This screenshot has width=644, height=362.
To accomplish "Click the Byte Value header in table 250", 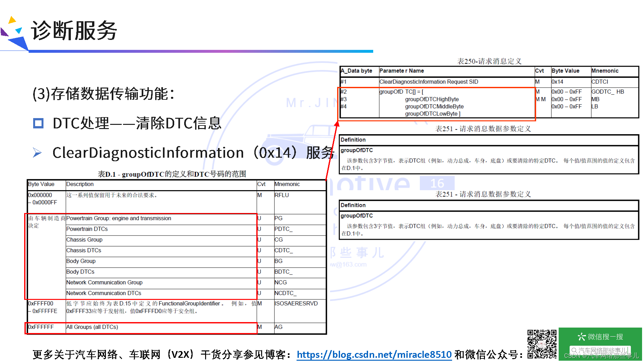I will coord(565,71).
